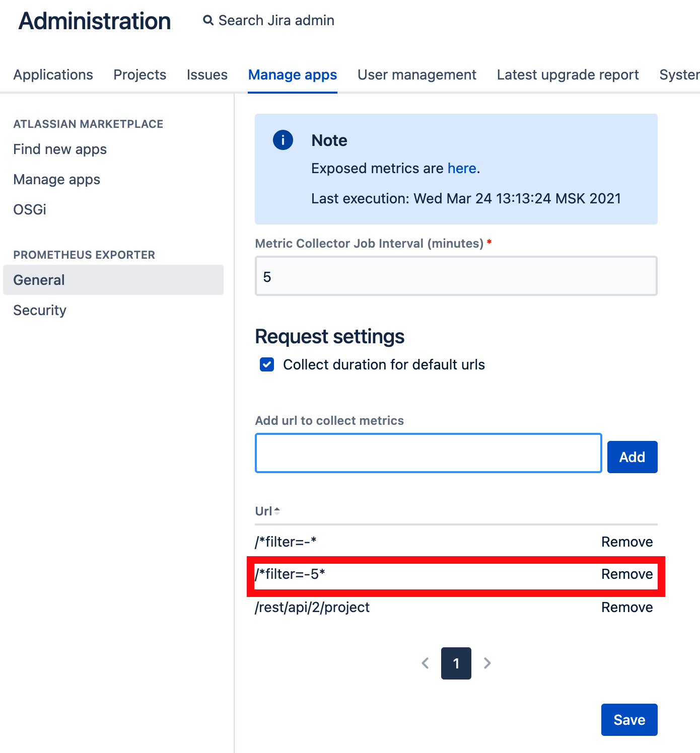Image resolution: width=700 pixels, height=753 pixels.
Task: Click the Note info icon
Action: [x=283, y=140]
